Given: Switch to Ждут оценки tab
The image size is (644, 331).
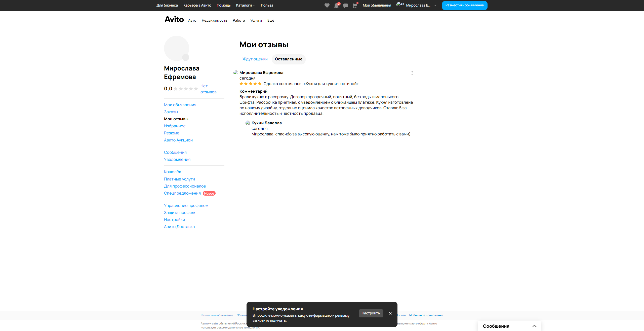Looking at the screenshot, I should 255,59.
